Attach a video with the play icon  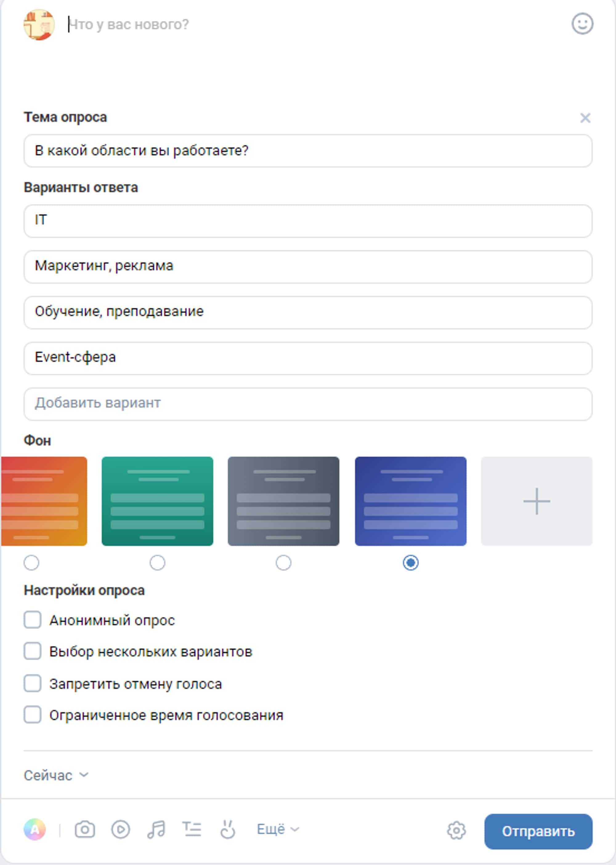point(120,829)
